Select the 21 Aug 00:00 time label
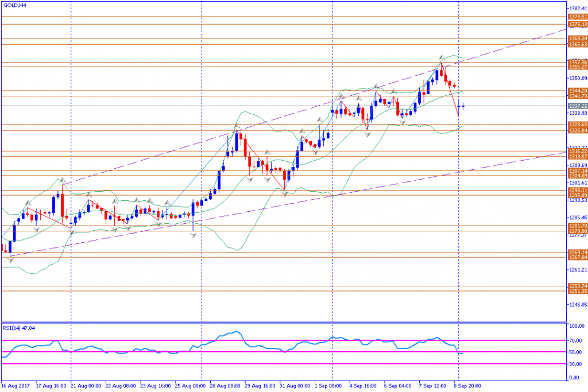Screen dimensions: 588x392 coord(86,386)
